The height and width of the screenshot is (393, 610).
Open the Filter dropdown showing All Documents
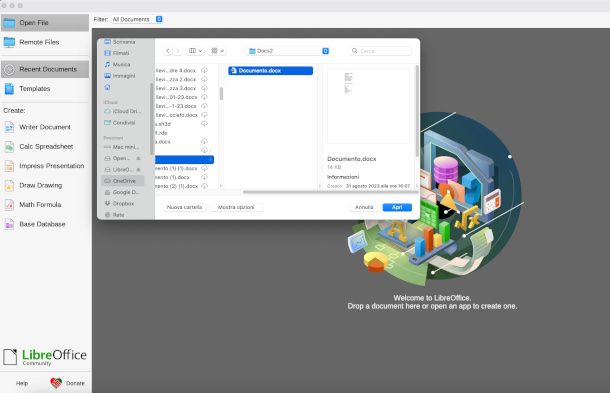(137, 19)
